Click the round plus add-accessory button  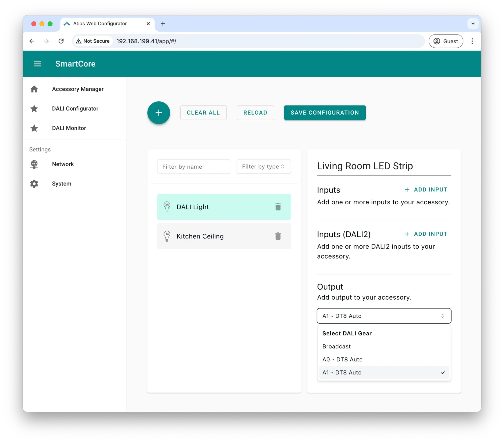click(159, 113)
